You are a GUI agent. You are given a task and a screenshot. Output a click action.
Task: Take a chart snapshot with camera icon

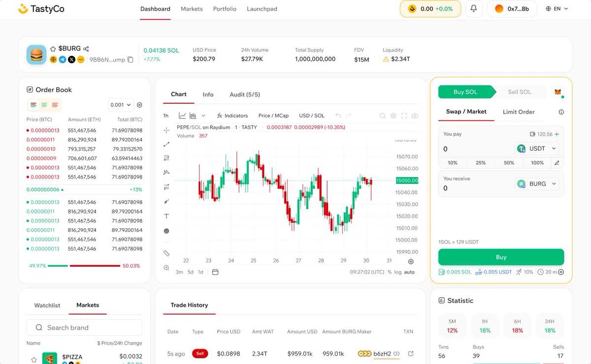[415, 116]
